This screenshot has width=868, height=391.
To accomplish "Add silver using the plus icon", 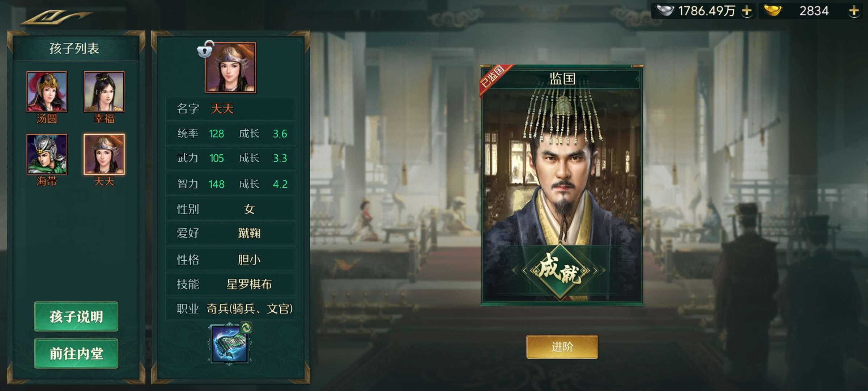I will pos(747,11).
